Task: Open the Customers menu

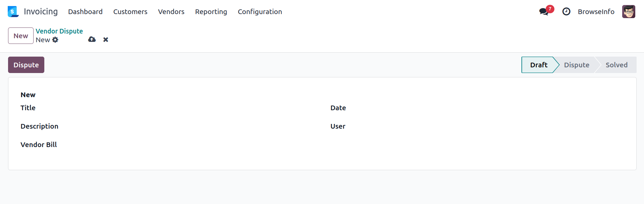Action: (130, 12)
